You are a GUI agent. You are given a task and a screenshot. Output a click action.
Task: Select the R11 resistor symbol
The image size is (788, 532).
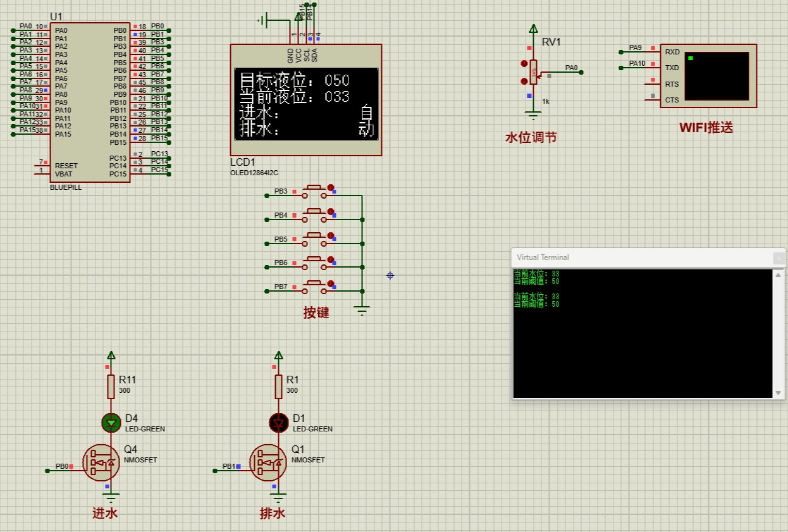(x=111, y=386)
